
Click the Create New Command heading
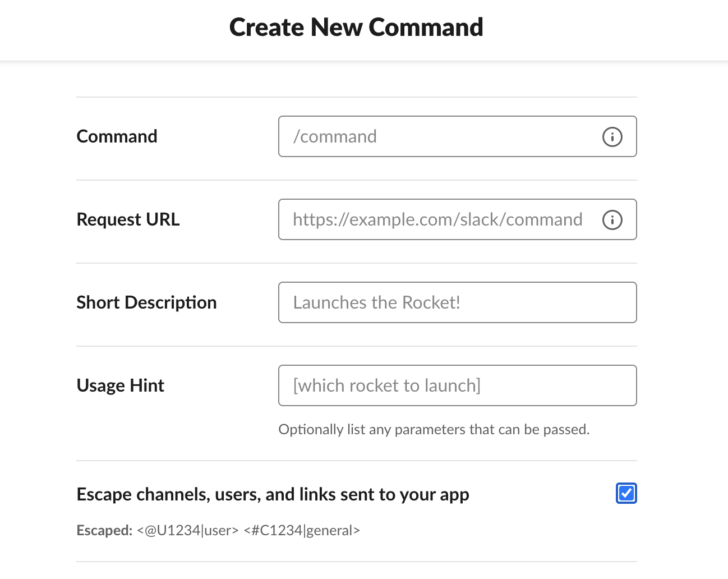356,27
